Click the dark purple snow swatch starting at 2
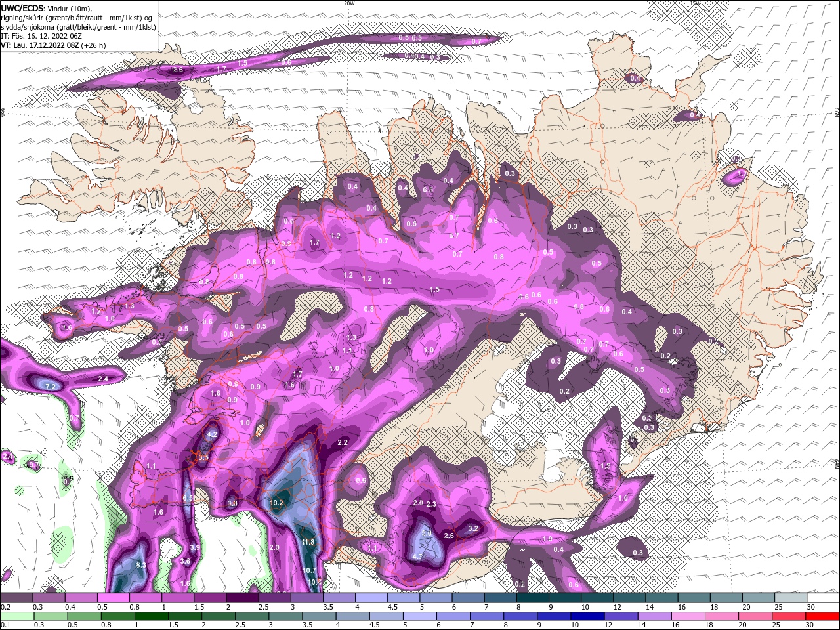840x630 pixels. 242,598
